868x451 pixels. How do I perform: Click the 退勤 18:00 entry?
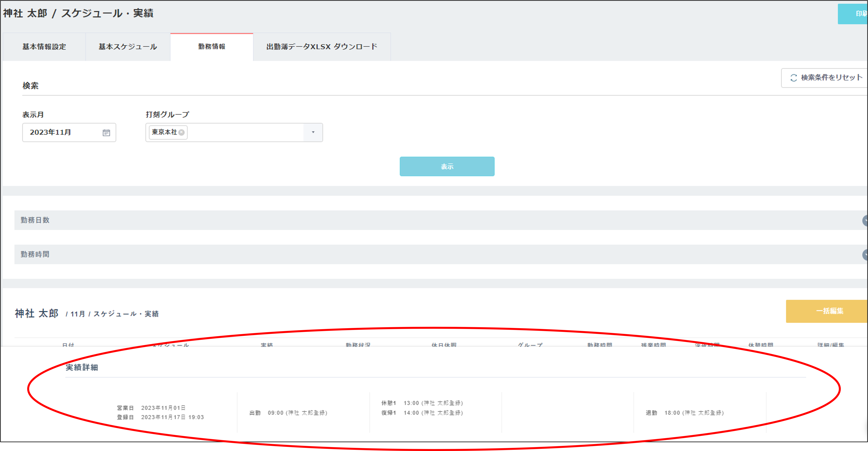coord(684,413)
